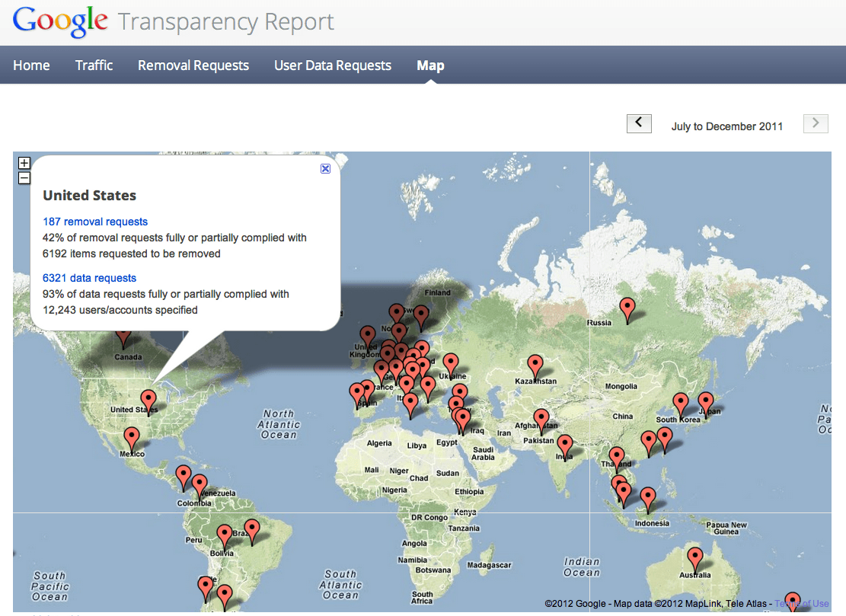Screen dimensions: 846x616
Task: Go to User Data Requests page
Action: 332,65
